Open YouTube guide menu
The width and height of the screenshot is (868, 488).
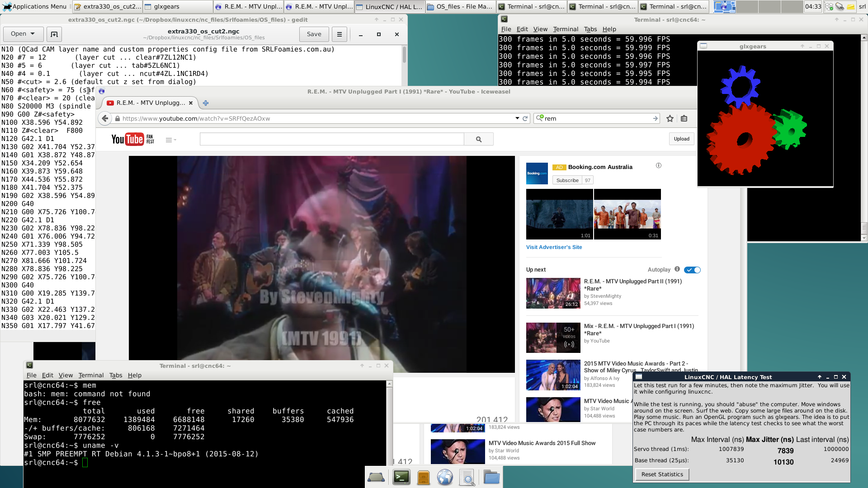pyautogui.click(x=170, y=140)
